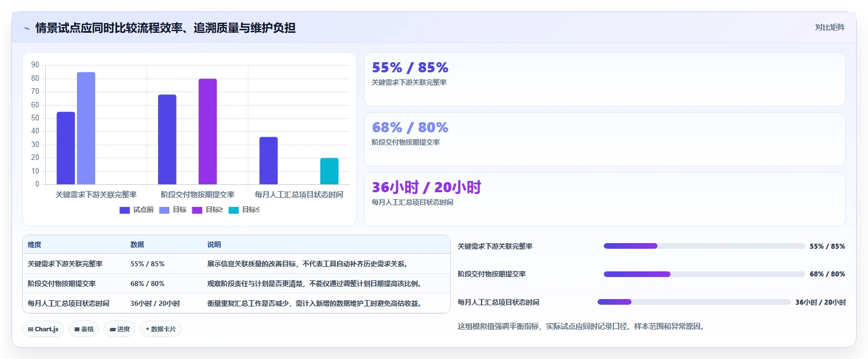The width and height of the screenshot is (868, 359).
Task: Click the 表格 tag chip
Action: click(84, 329)
